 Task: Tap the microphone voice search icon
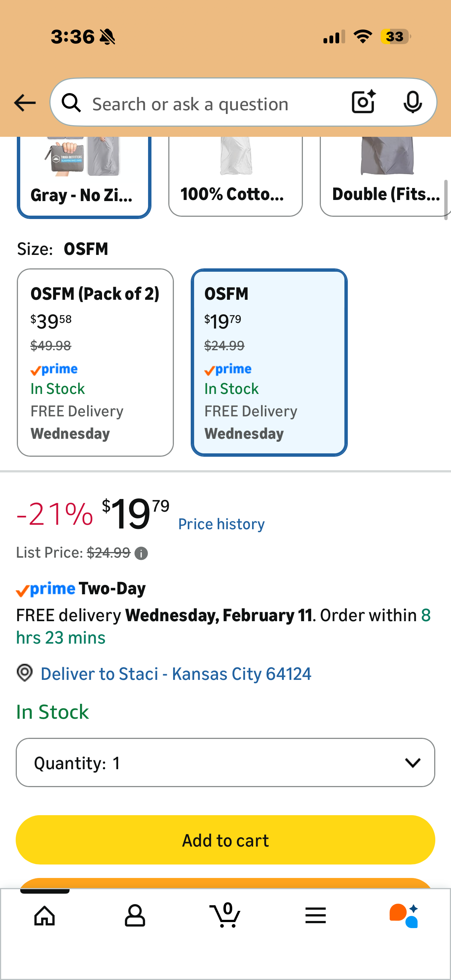point(412,102)
